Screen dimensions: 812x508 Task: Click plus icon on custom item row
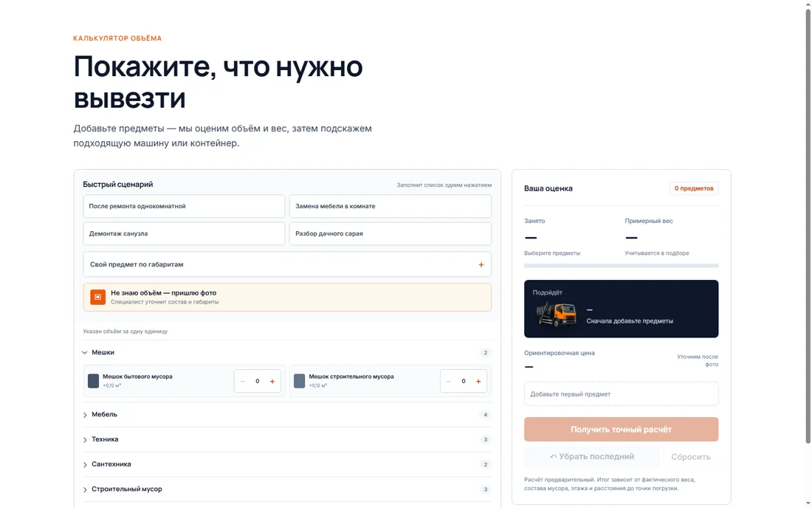pyautogui.click(x=481, y=264)
